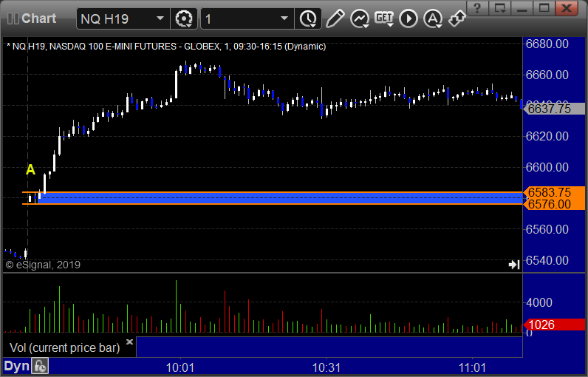
Task: Select the drawing pencil tool
Action: point(335,18)
